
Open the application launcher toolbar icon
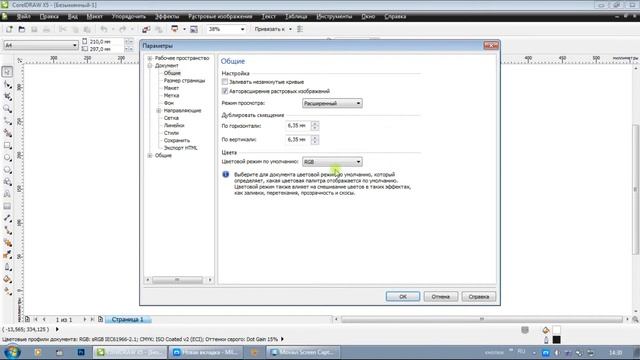175,29
